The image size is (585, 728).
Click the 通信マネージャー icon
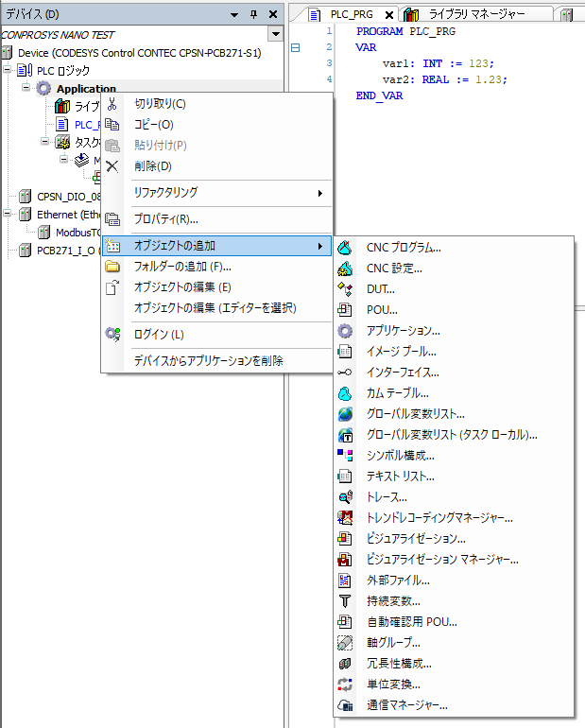345,705
